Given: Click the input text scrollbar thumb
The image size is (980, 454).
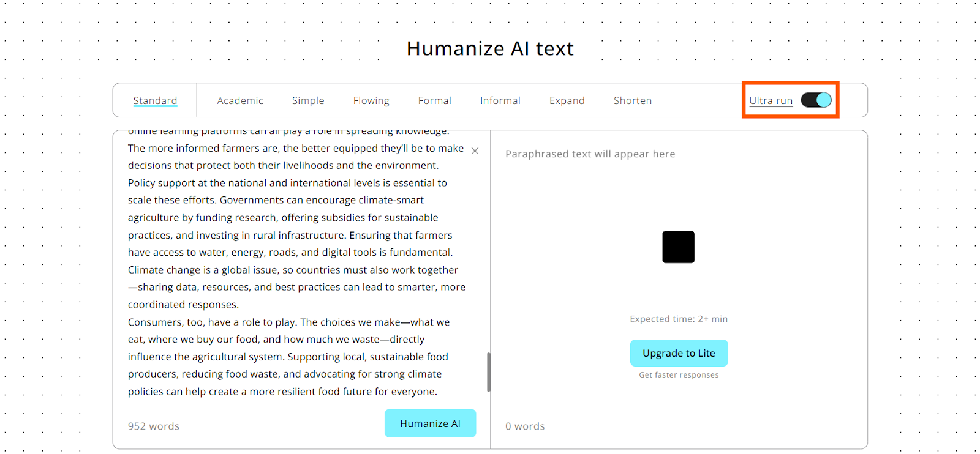Looking at the screenshot, I should point(488,372).
